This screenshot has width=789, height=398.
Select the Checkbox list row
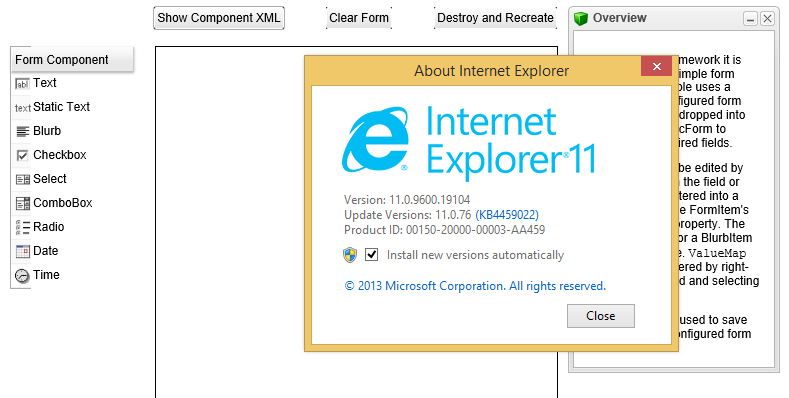pyautogui.click(x=72, y=155)
